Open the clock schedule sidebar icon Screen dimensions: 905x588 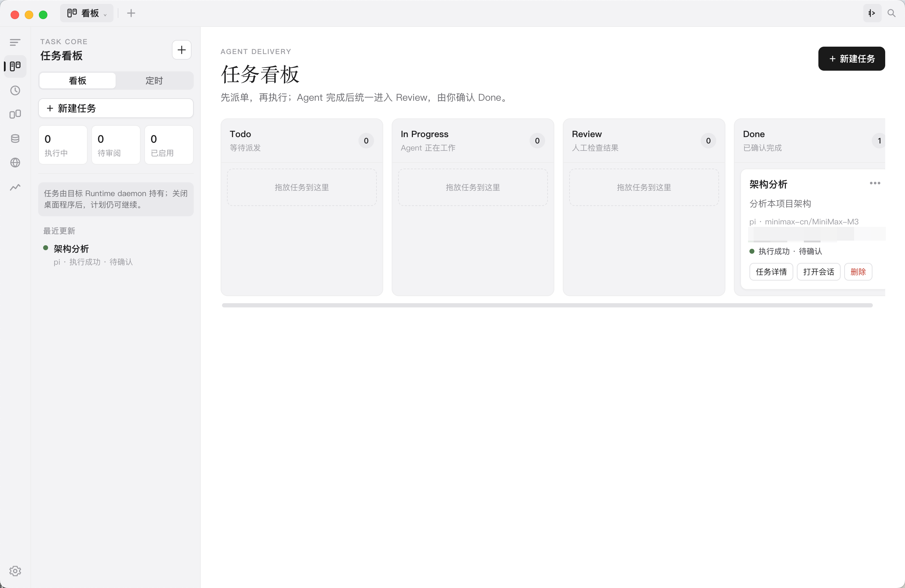(x=15, y=90)
